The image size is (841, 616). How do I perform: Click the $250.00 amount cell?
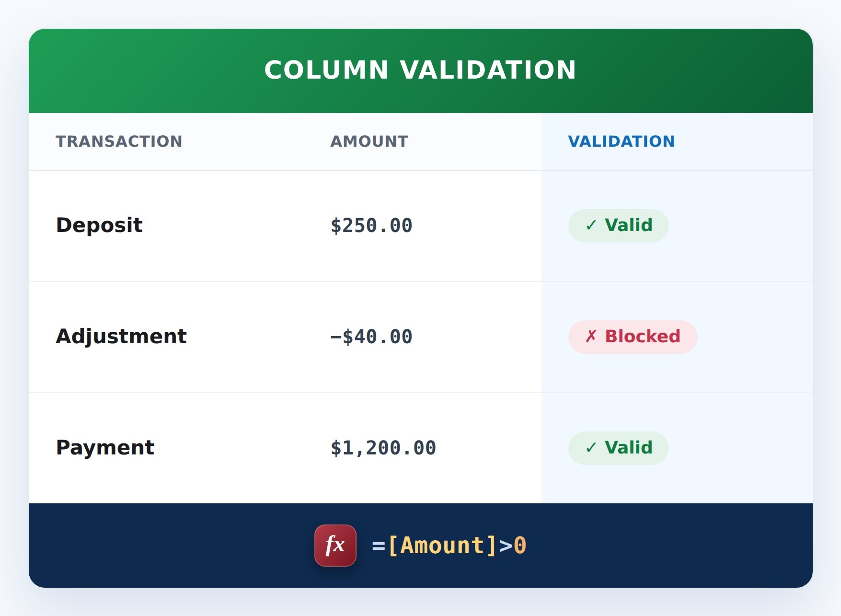point(371,226)
